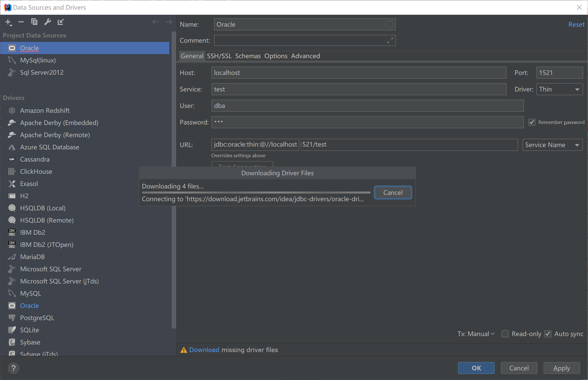Click the properties/wrench icon

[48, 21]
